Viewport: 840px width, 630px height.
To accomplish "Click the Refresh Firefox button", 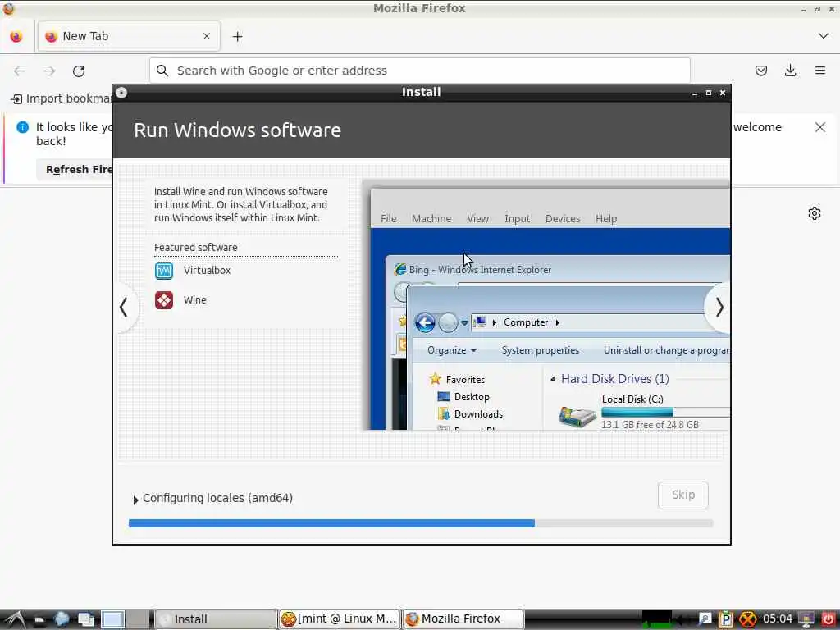I will tap(75, 169).
